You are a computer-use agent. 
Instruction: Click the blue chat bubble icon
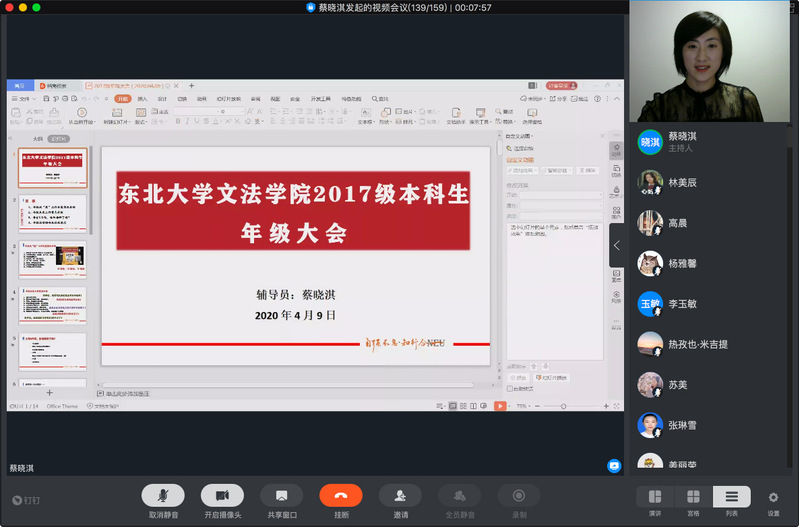[614, 466]
